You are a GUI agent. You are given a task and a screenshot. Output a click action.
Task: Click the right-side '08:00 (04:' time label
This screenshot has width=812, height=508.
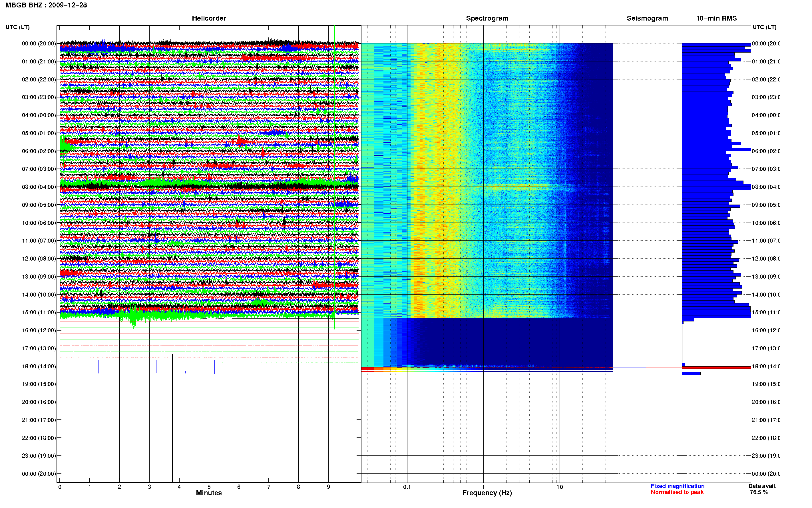(766, 187)
